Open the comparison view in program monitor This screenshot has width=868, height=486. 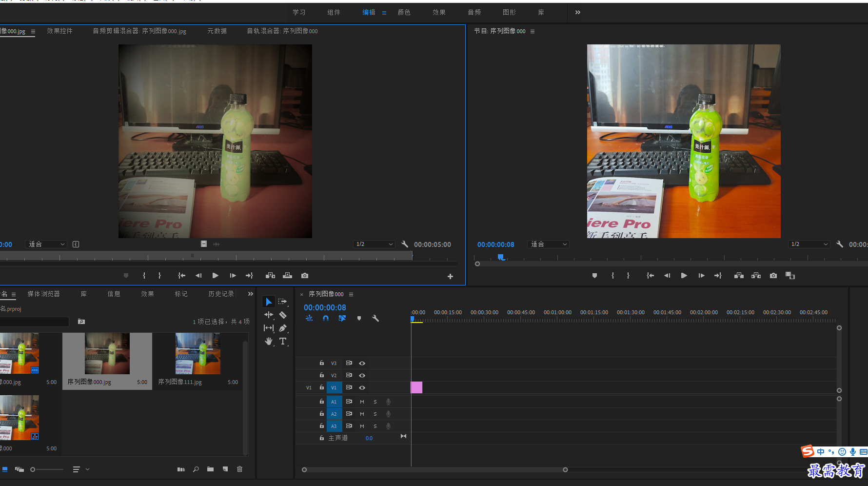(790, 276)
